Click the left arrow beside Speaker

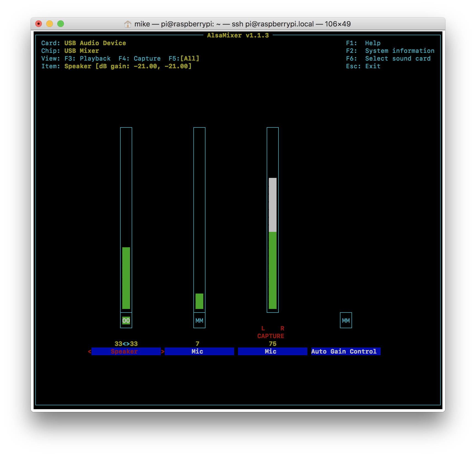click(90, 351)
